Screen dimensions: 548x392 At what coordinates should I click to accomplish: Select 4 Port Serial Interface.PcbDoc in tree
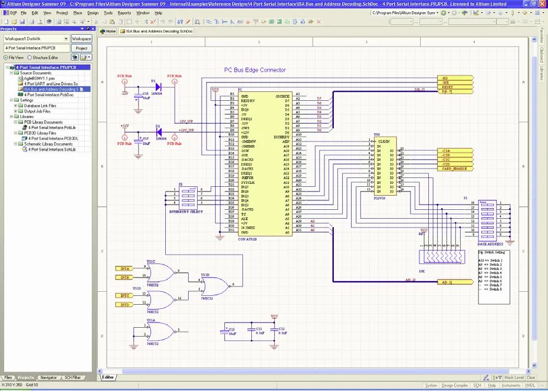(49, 95)
